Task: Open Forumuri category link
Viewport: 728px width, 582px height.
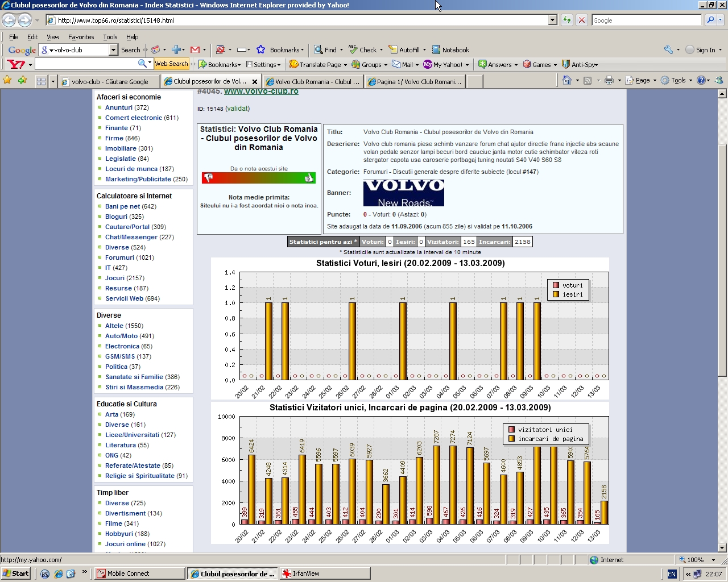Action: coord(121,257)
